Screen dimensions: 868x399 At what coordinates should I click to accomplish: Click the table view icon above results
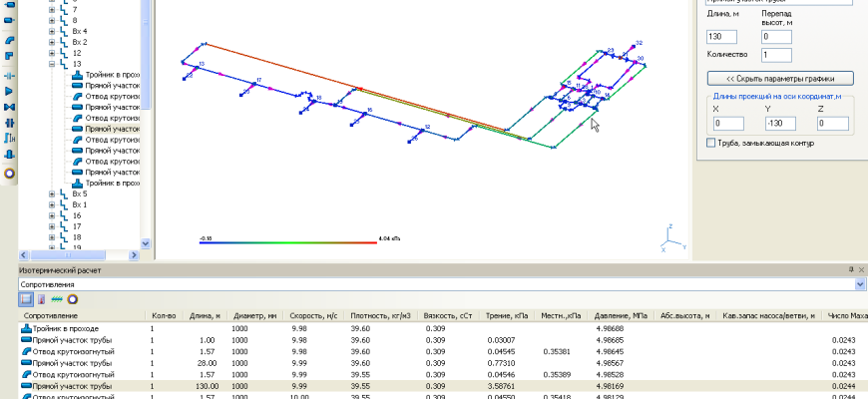[26, 298]
